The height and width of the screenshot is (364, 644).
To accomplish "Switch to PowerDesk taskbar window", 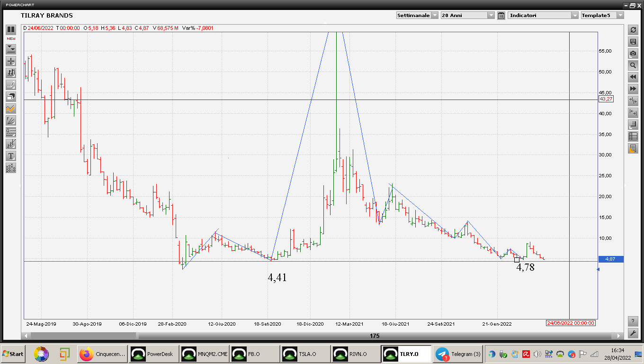I will click(x=153, y=354).
